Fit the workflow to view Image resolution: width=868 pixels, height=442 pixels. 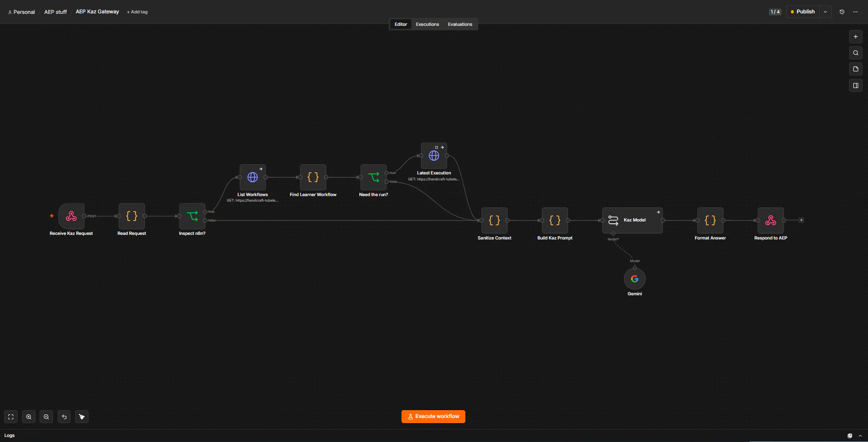[x=11, y=417]
